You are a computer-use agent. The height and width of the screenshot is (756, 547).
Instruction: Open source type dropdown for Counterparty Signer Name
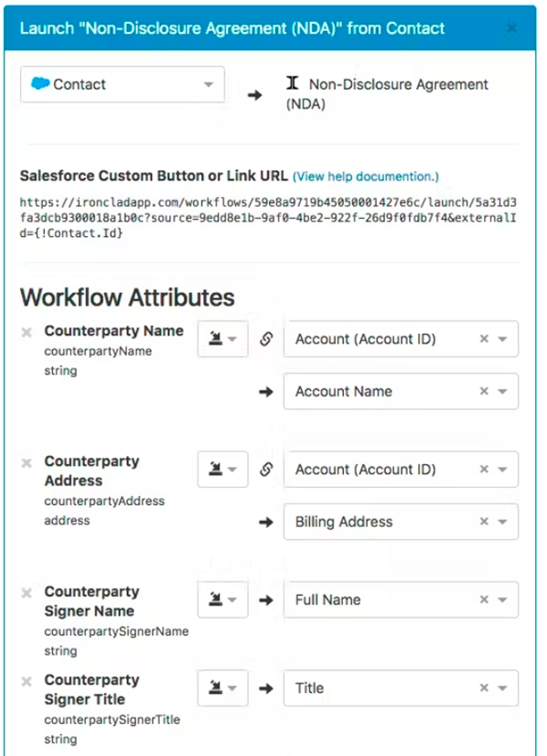click(222, 599)
